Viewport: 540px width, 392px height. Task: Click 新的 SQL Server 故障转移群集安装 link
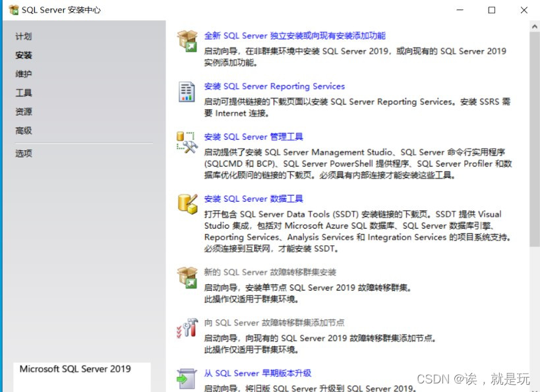point(270,272)
